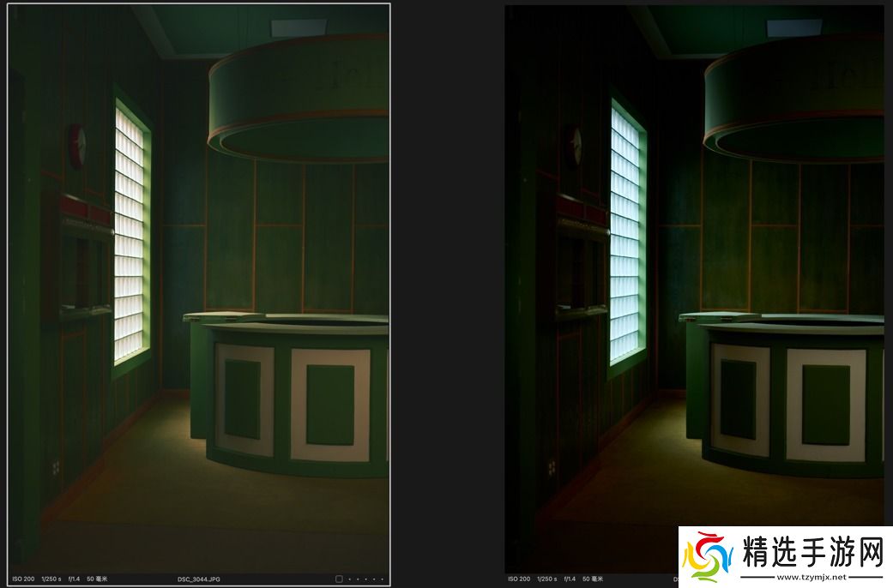
Task: Set a four-star rating using the fourth dot
Action: [x=374, y=579]
